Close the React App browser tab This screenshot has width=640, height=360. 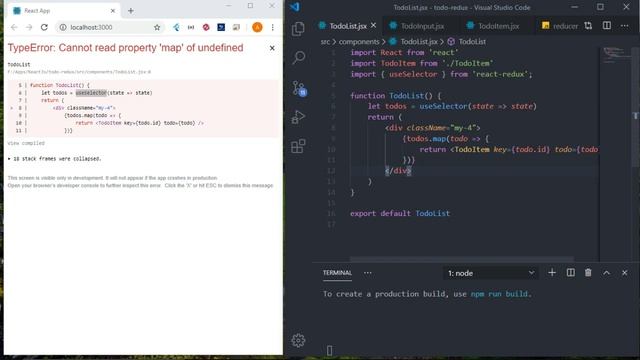point(113,11)
